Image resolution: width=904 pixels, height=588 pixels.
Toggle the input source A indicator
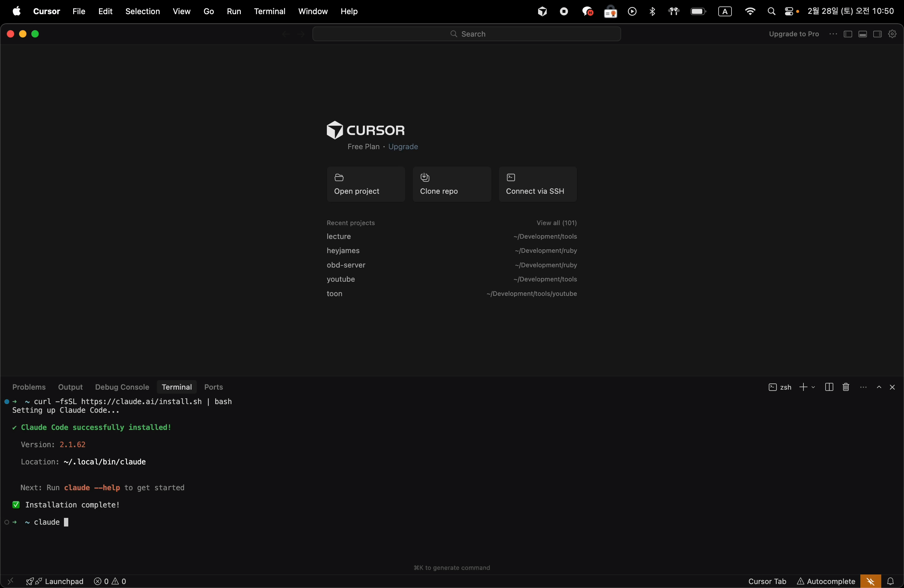(725, 12)
